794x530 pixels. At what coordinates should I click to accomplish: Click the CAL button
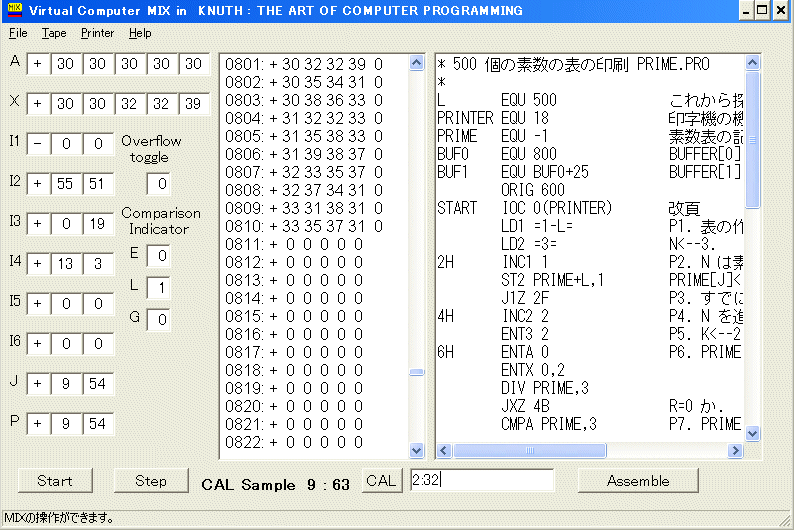pos(381,480)
